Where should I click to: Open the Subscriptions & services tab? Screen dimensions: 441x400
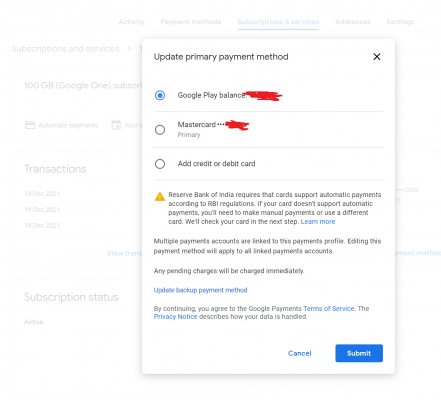[x=278, y=22]
